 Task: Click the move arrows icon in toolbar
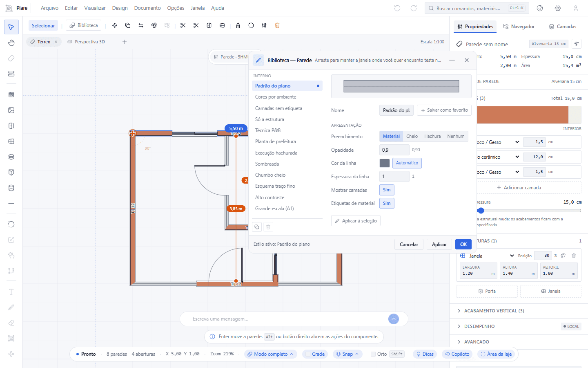pos(115,25)
